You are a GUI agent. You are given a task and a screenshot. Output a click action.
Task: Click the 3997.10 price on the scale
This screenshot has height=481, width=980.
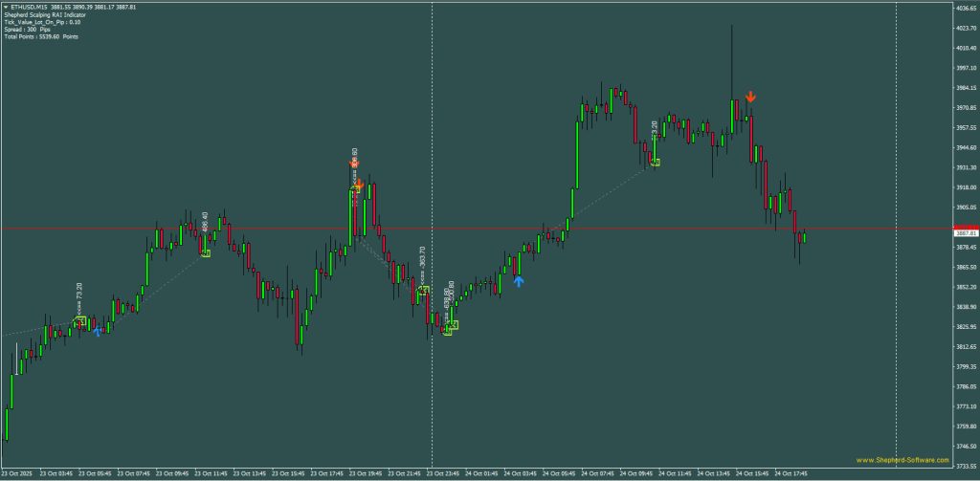pos(966,68)
